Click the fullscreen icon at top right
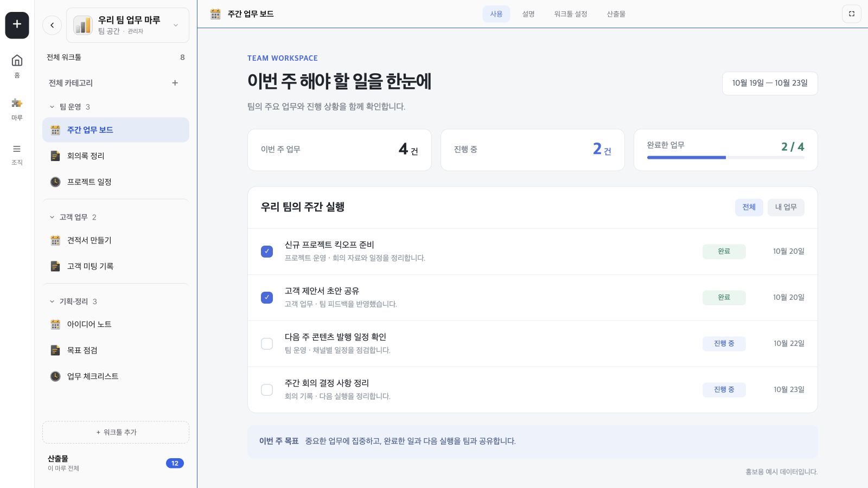Viewport: 868px width, 488px height. (x=851, y=14)
